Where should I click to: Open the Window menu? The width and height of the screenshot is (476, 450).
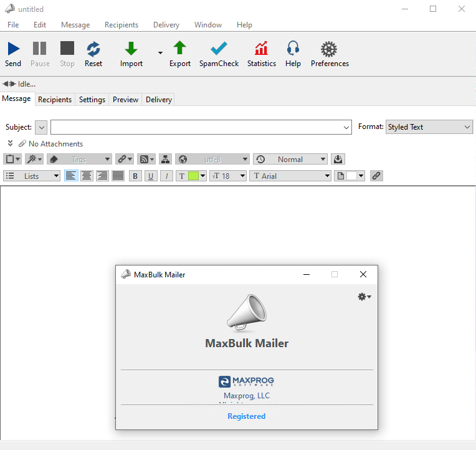point(208,25)
